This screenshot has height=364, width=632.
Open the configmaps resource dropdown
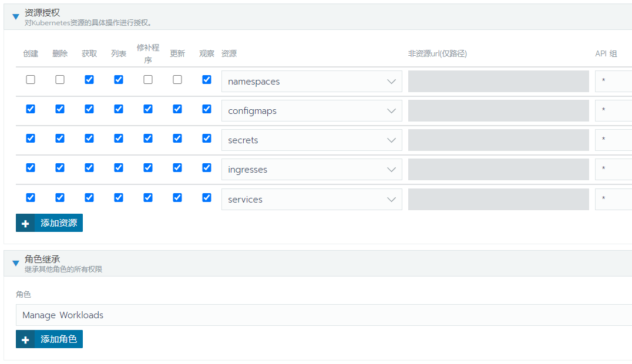coord(311,111)
